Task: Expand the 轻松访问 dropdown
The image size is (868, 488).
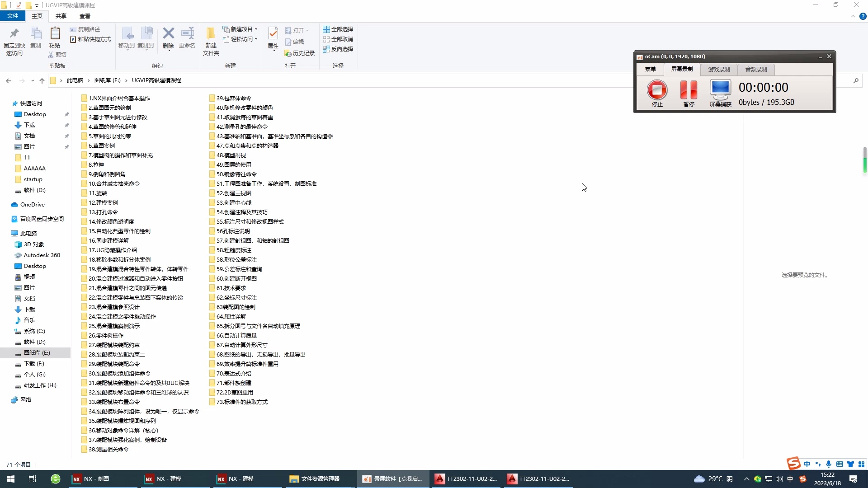Action: (255, 39)
